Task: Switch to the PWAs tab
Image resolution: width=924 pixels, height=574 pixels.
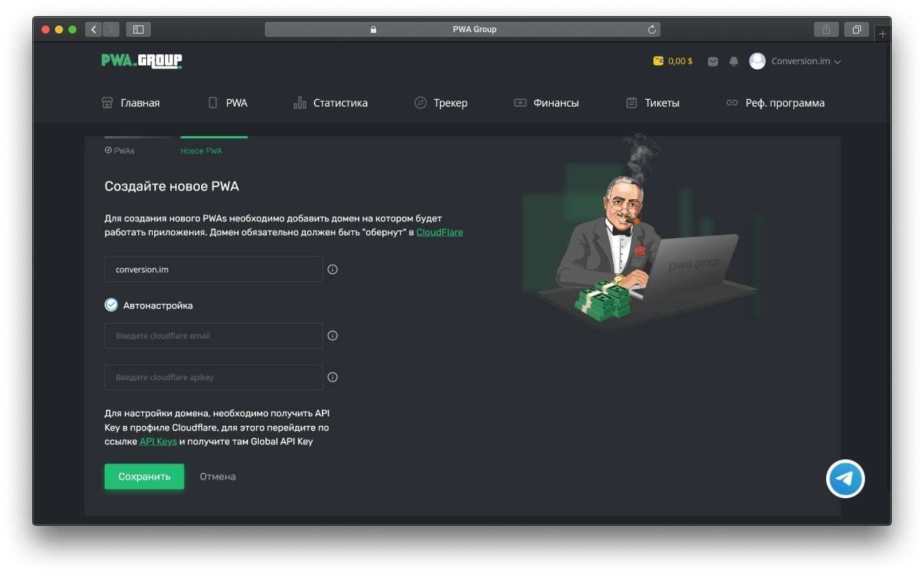Action: tap(119, 151)
